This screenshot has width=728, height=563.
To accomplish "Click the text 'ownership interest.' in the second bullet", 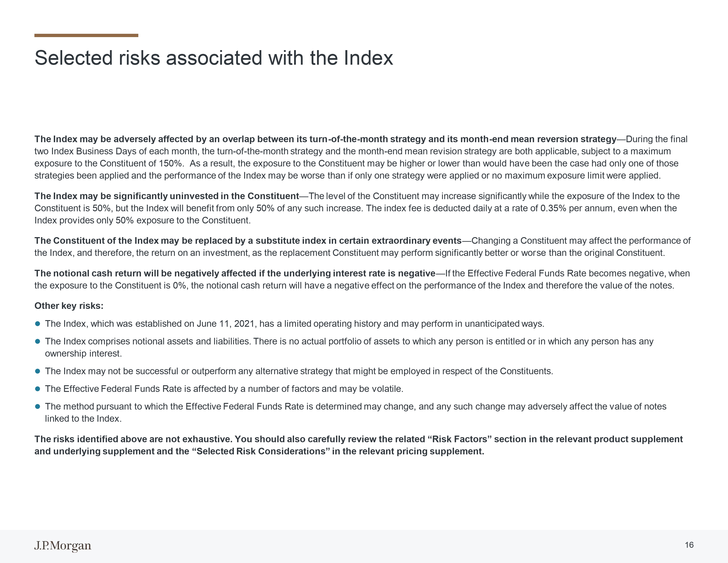I will coord(83,353).
